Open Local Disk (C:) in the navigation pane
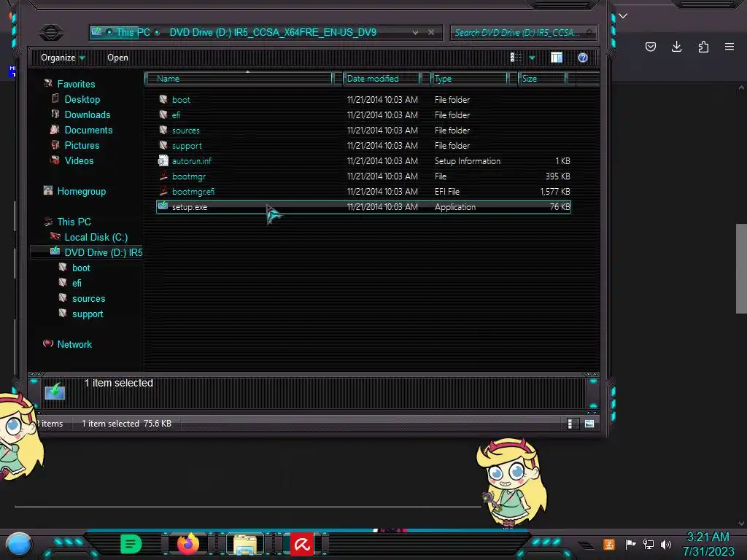 [96, 237]
